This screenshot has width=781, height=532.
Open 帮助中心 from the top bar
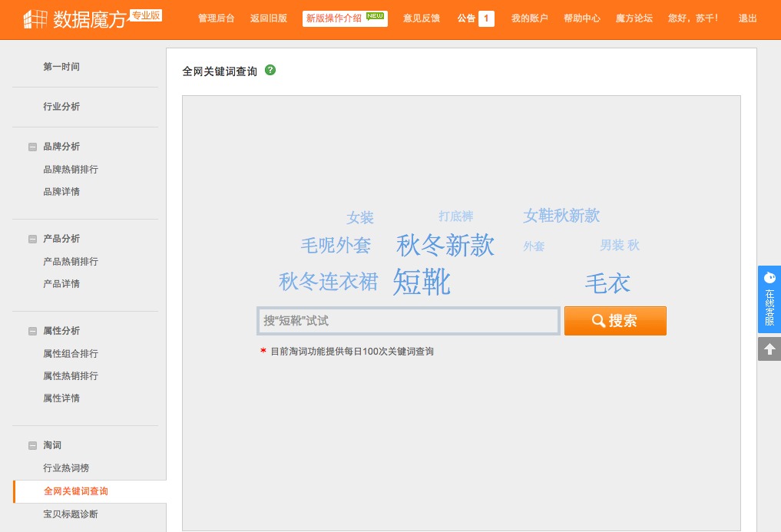click(581, 18)
